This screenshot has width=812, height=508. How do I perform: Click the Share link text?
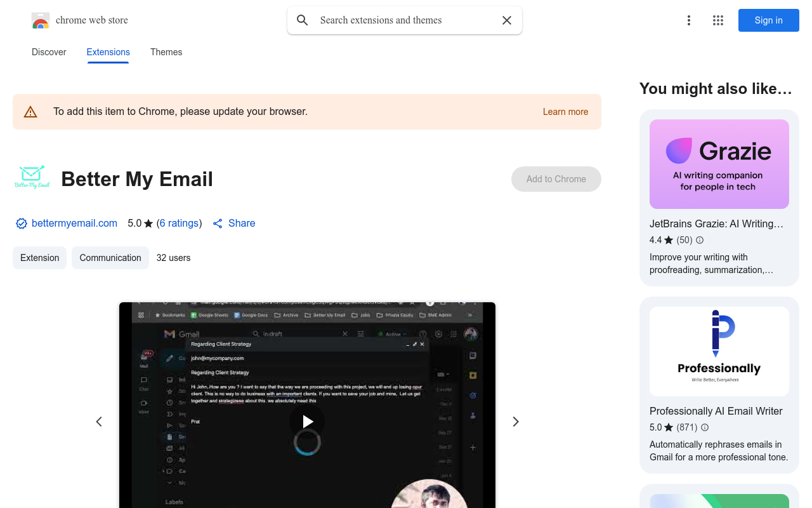[242, 224]
